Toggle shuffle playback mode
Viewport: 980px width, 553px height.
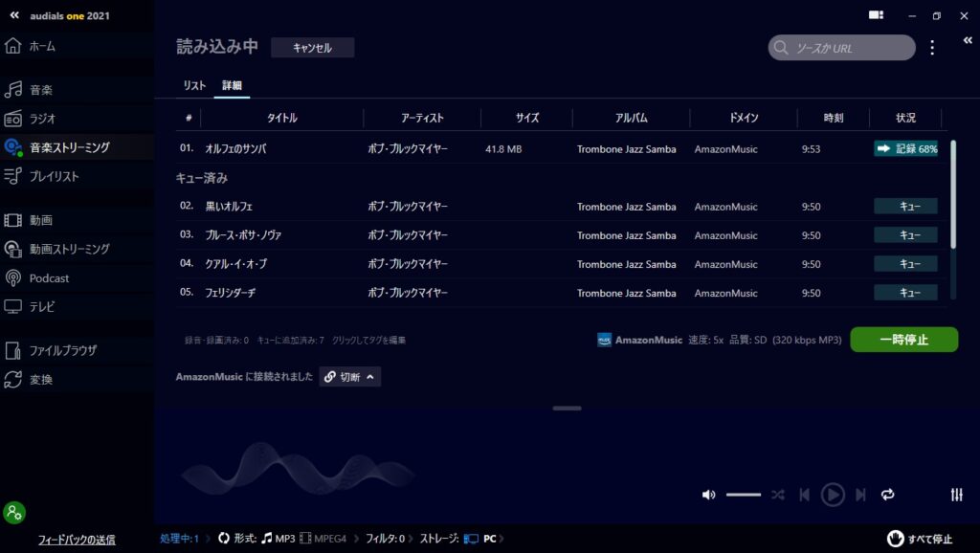[778, 495]
